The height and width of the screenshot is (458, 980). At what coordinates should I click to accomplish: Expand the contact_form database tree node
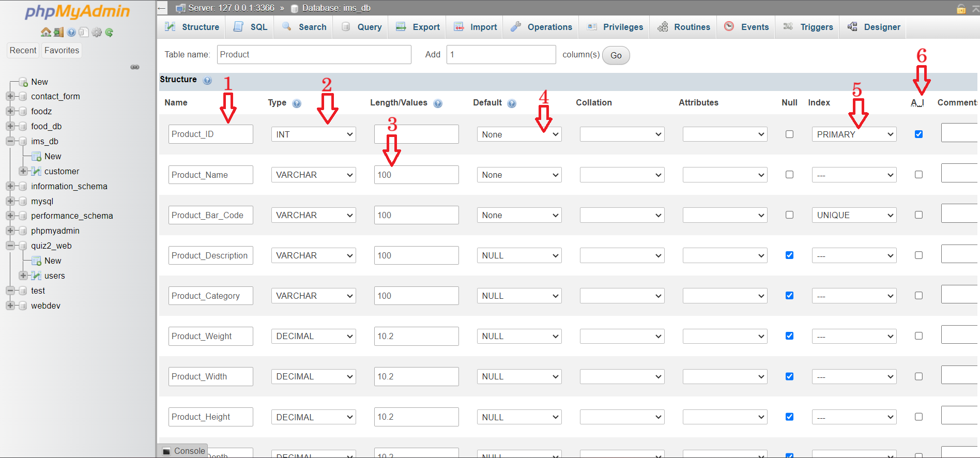click(10, 96)
